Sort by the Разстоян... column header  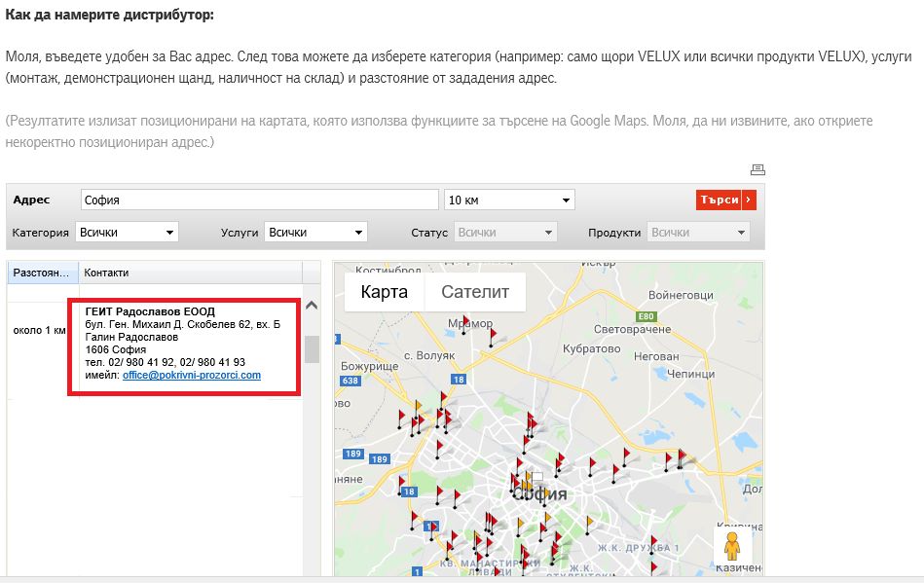(43, 273)
